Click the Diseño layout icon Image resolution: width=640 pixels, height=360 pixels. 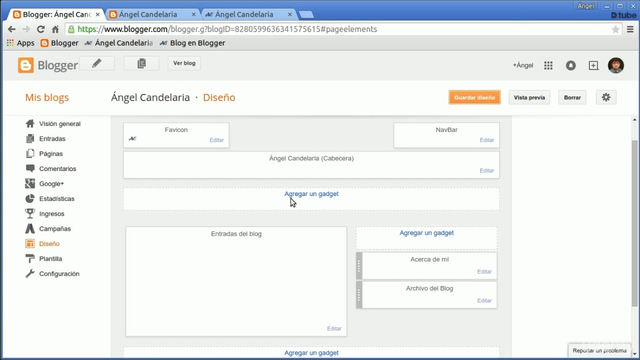pos(30,244)
